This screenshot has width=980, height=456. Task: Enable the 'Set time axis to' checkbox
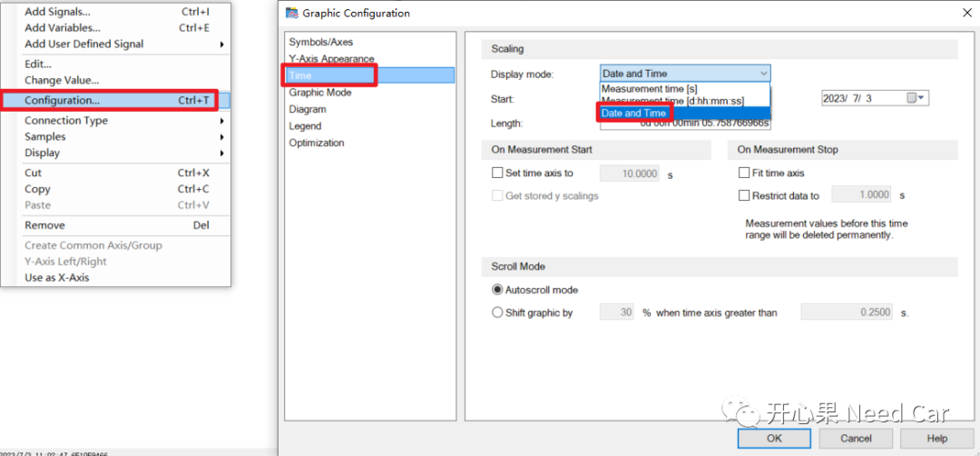coord(496,173)
